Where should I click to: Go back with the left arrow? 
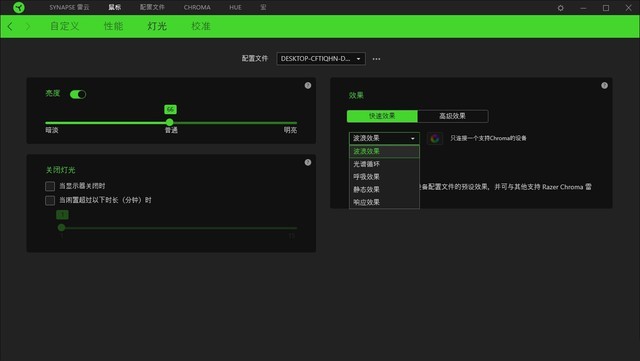tap(10, 27)
